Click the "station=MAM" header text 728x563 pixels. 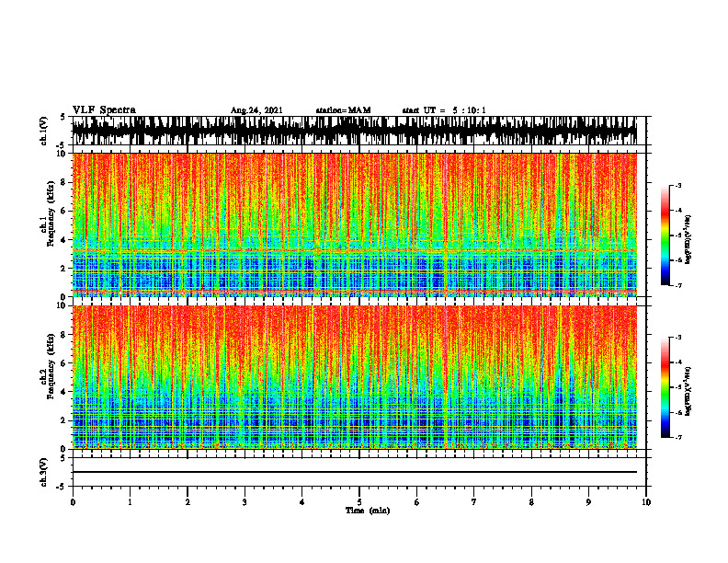tap(344, 110)
